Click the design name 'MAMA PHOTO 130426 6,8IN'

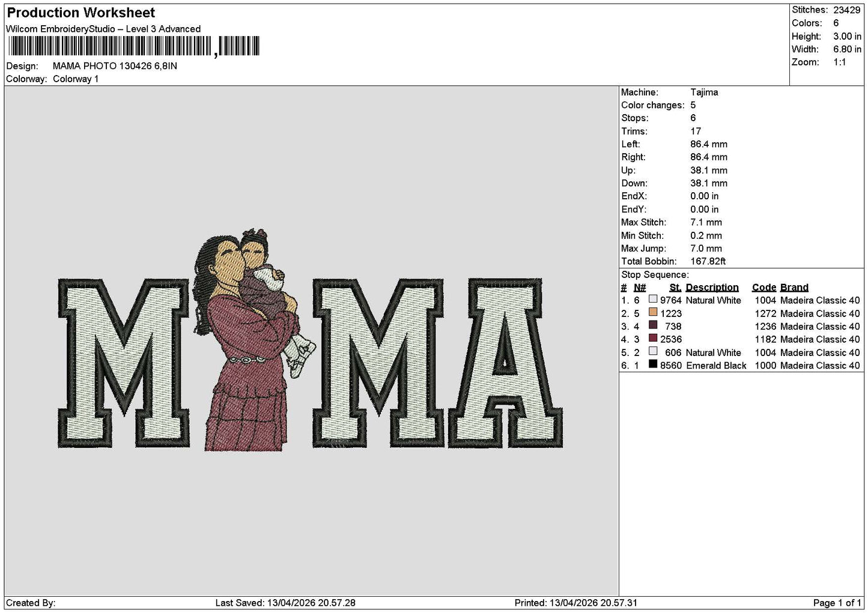pos(115,66)
